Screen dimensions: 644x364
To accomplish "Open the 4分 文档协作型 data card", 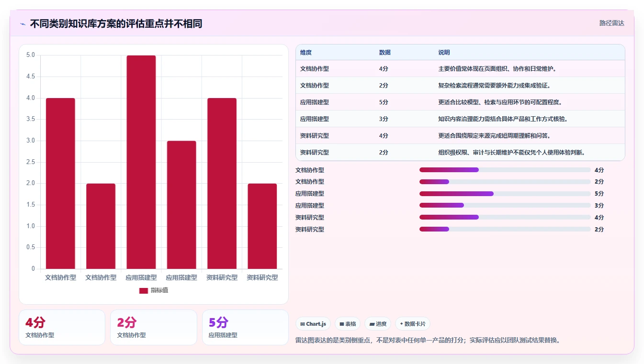I will pyautogui.click(x=62, y=328).
